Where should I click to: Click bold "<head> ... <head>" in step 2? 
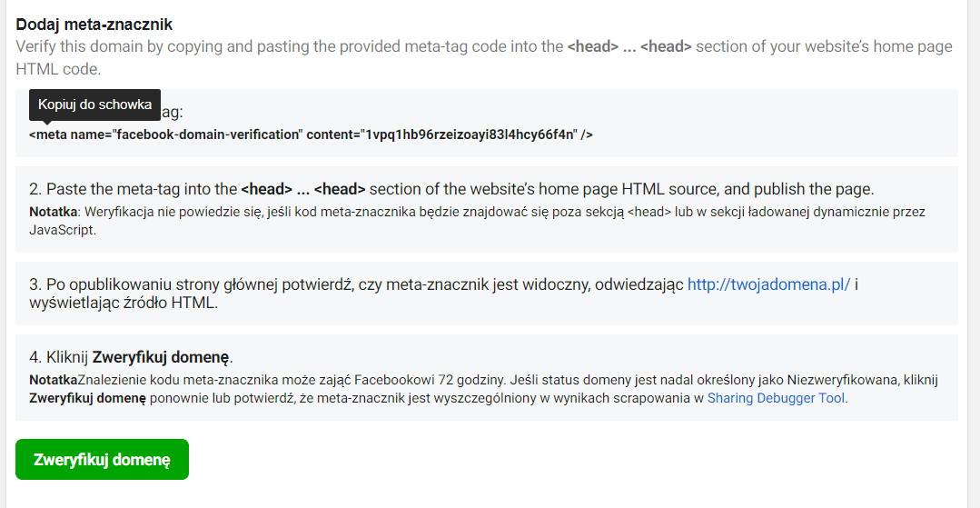[x=302, y=189]
